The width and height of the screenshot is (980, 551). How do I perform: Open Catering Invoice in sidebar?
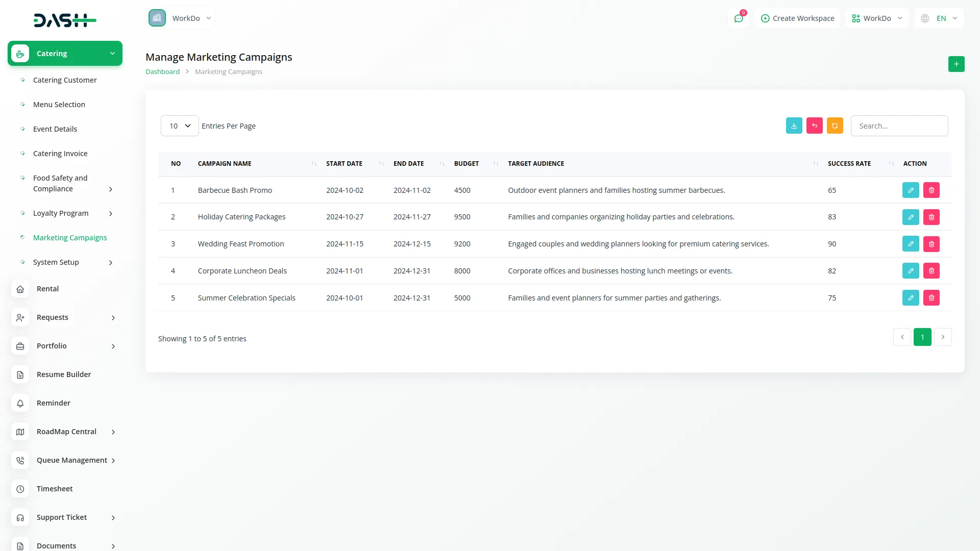coord(60,154)
